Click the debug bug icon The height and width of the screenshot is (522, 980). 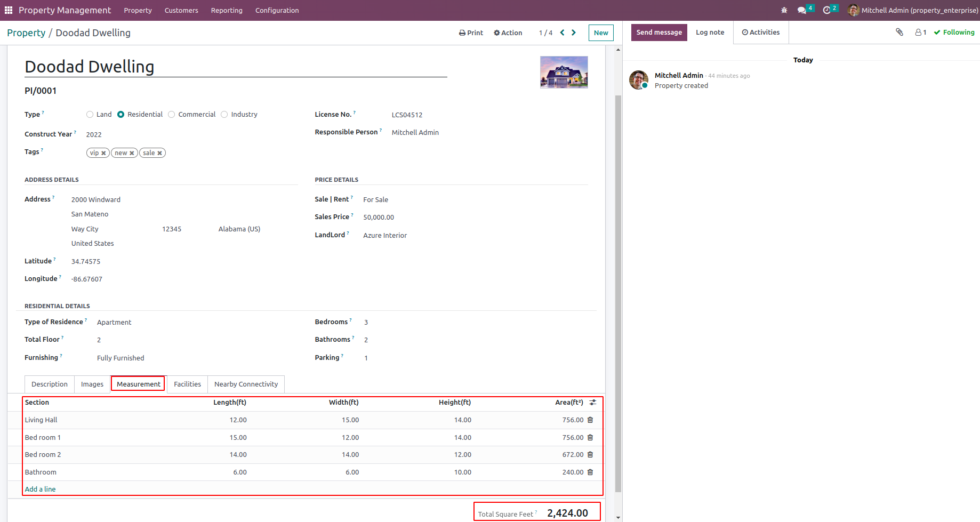pyautogui.click(x=784, y=10)
